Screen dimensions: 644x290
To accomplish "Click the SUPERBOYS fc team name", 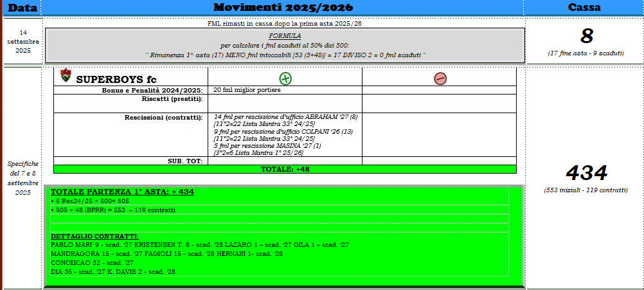I will click(x=116, y=79).
